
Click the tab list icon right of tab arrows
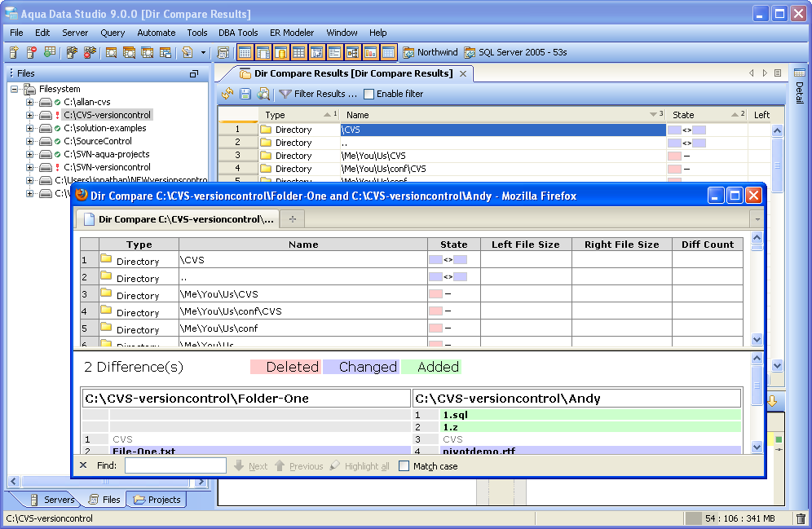click(x=777, y=73)
